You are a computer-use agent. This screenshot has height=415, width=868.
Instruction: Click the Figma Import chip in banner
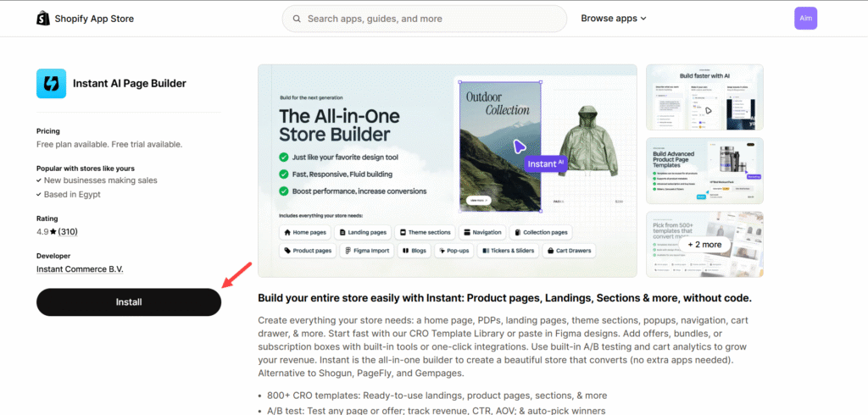pyautogui.click(x=366, y=251)
